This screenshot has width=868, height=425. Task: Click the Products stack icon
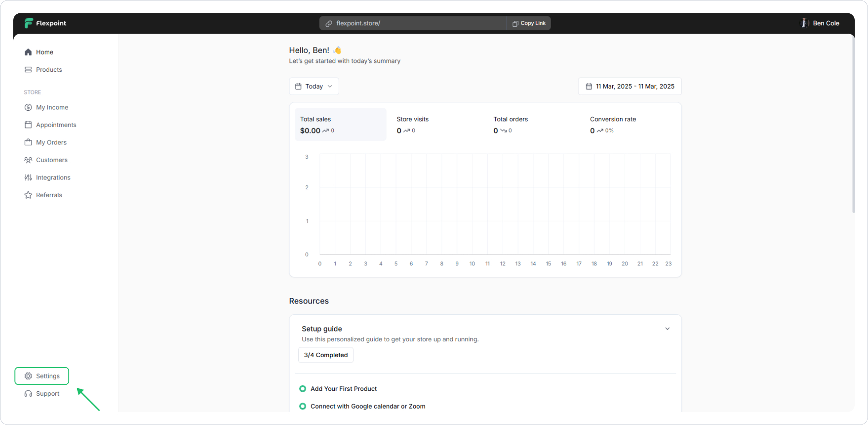point(28,70)
